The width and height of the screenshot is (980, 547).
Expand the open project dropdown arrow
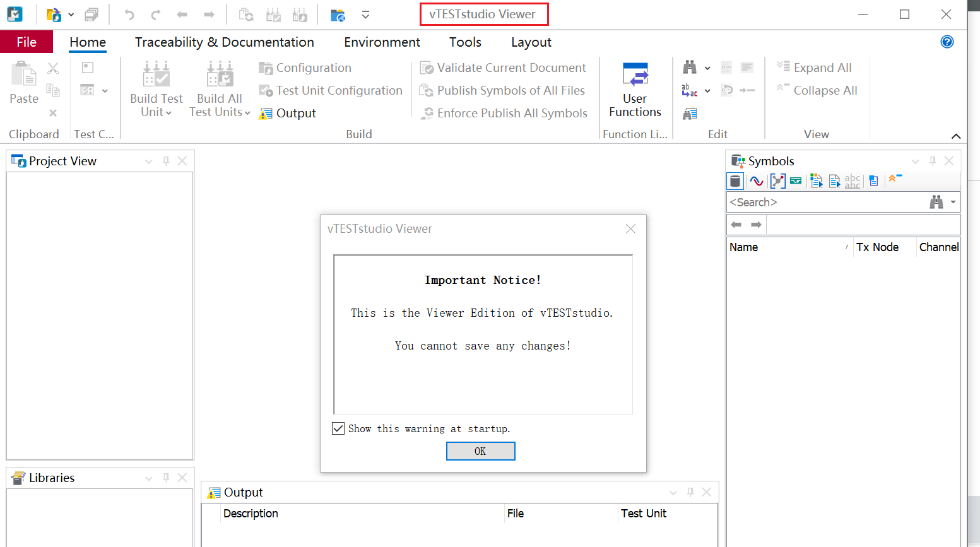tap(71, 15)
